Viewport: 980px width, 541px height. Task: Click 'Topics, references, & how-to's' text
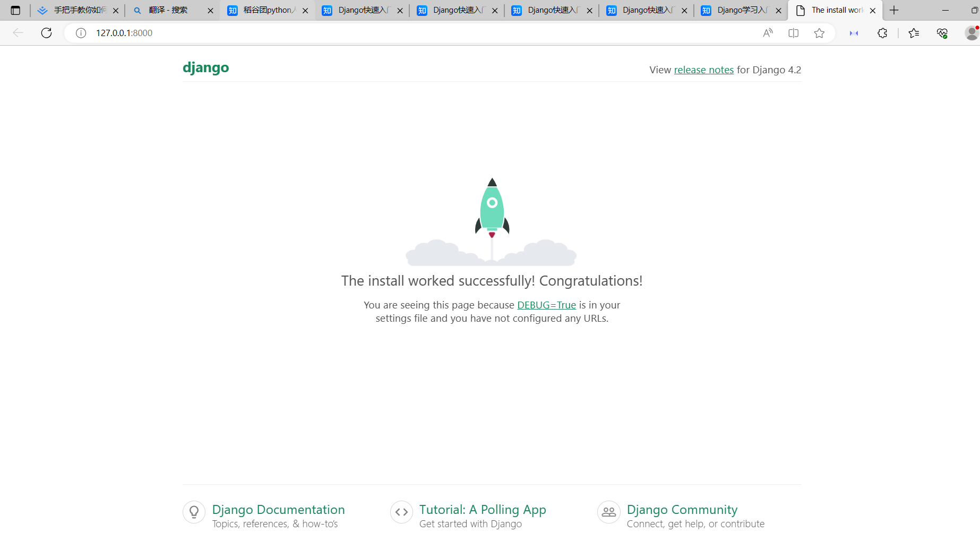click(275, 524)
